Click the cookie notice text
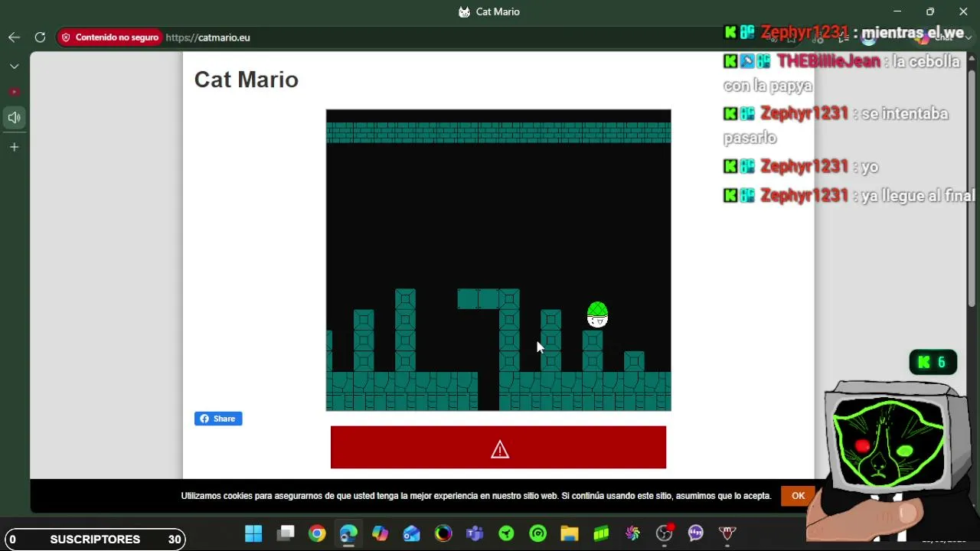This screenshot has width=980, height=551. point(476,496)
